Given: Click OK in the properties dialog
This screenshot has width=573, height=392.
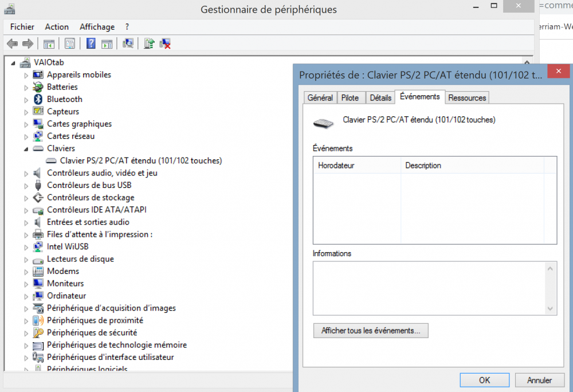Looking at the screenshot, I should [x=485, y=381].
